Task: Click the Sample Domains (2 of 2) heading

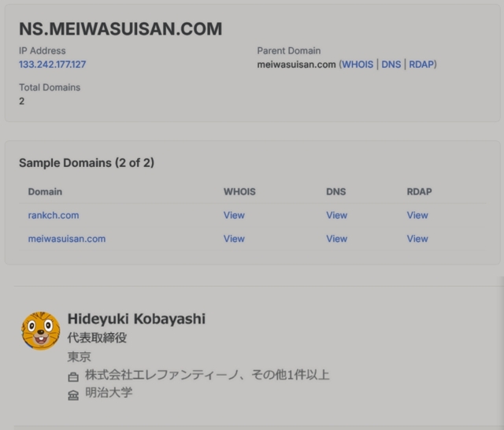Action: (87, 162)
